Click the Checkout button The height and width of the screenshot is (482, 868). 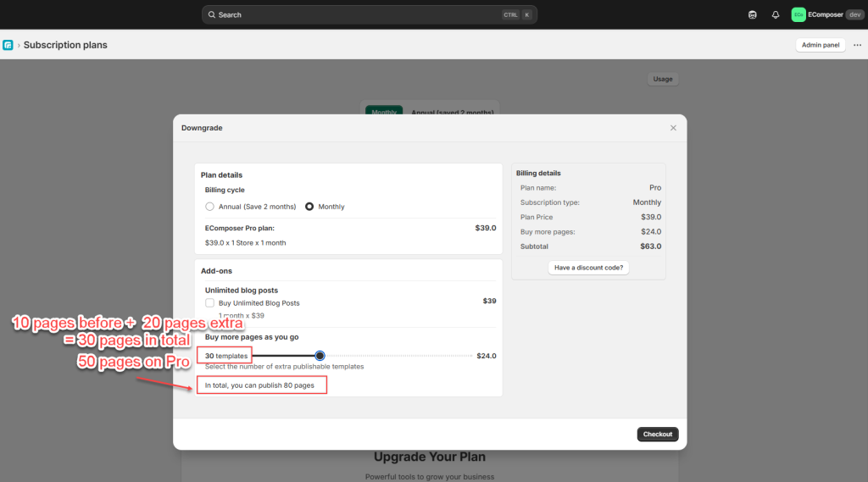(658, 434)
